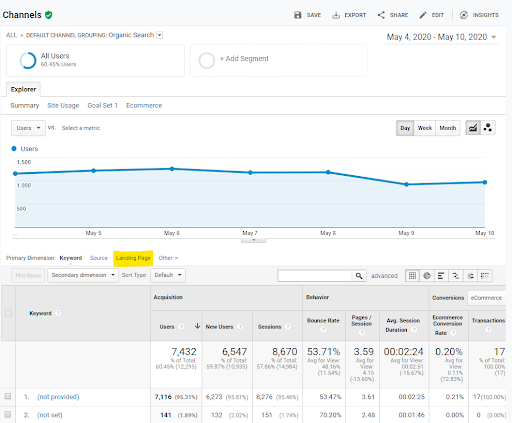Select the Explorer tab
Screen dimensions: 512x423
click(23, 89)
